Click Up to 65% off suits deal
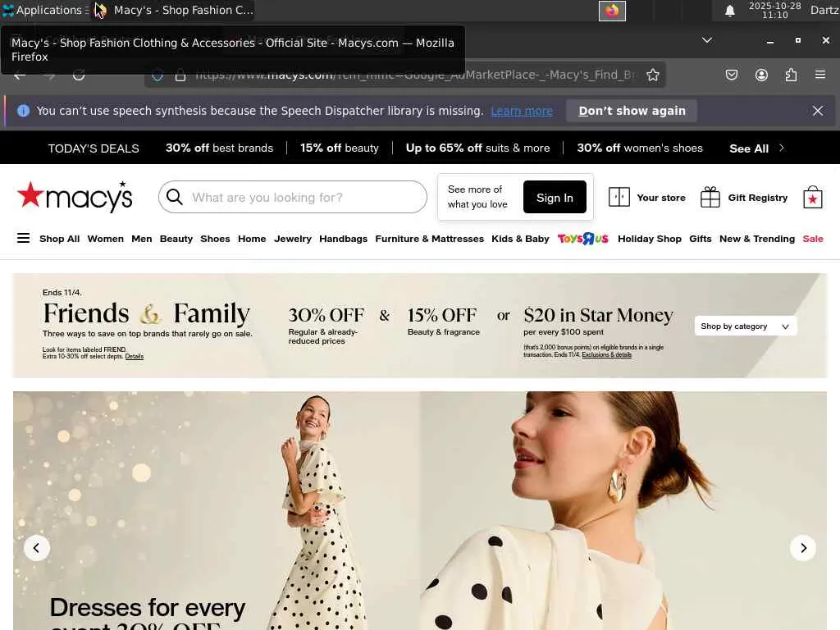The width and height of the screenshot is (840, 630). tap(477, 148)
